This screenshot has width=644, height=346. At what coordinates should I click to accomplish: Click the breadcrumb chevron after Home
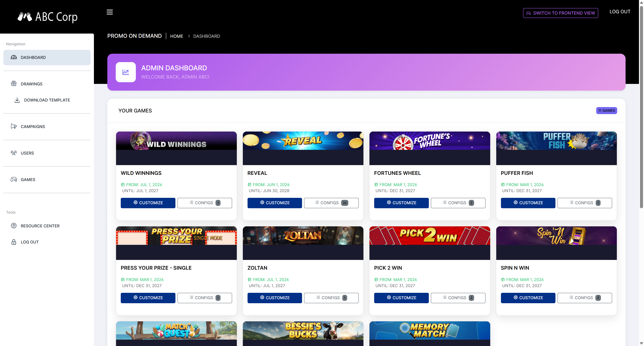pyautogui.click(x=189, y=36)
